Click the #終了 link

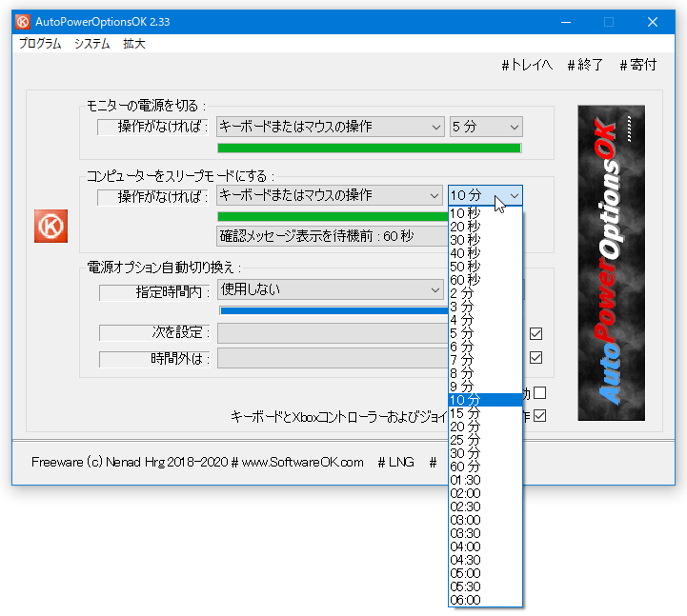(x=585, y=65)
